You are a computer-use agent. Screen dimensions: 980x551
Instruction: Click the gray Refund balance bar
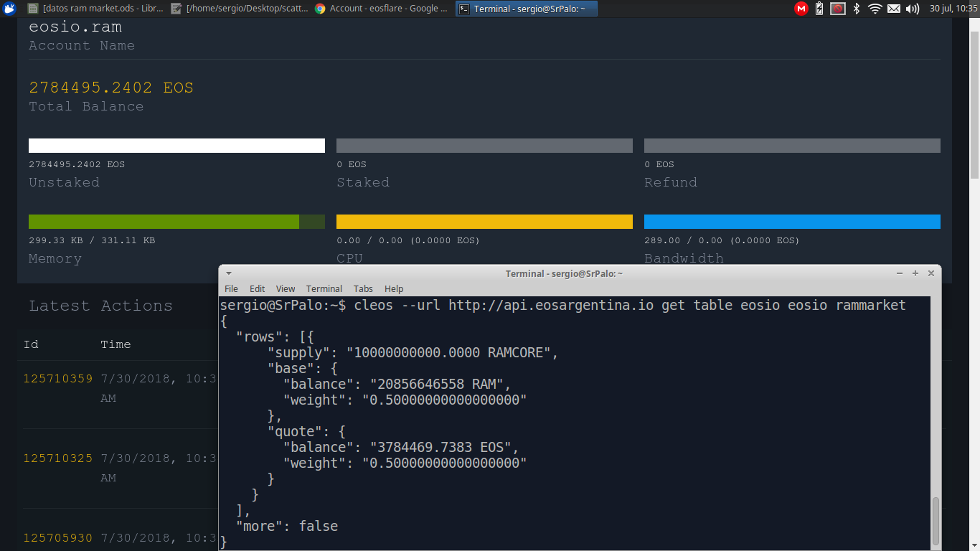(792, 146)
